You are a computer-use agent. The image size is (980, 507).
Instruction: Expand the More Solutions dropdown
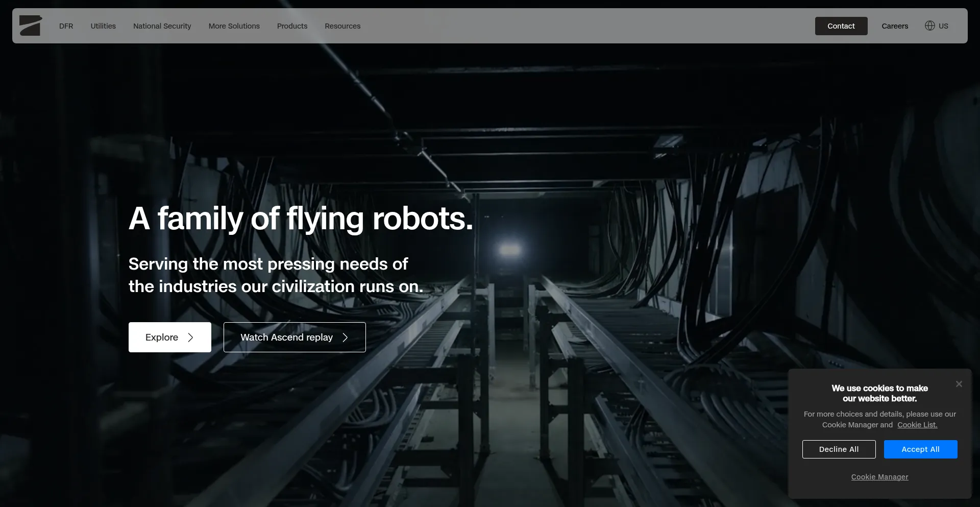pyautogui.click(x=234, y=26)
